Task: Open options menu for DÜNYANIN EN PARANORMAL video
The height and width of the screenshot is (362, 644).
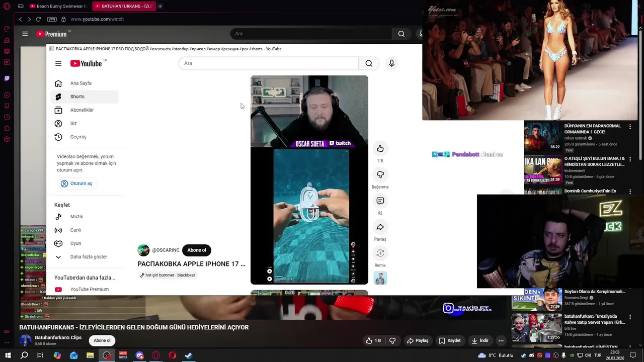Action: click(x=630, y=127)
